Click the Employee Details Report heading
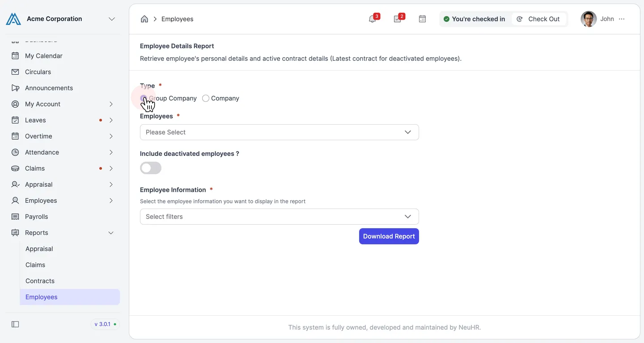The image size is (644, 343). pyautogui.click(x=177, y=46)
